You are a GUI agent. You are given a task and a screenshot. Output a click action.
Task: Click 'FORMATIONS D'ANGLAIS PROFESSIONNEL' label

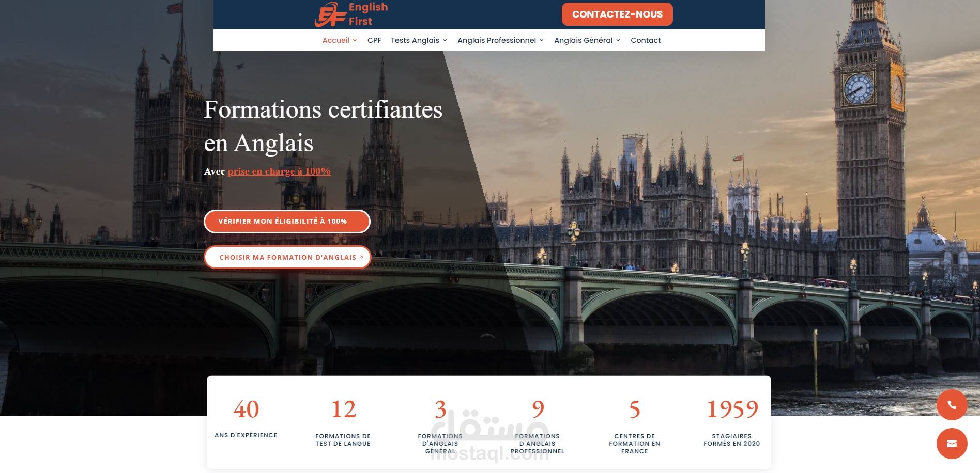[538, 444]
